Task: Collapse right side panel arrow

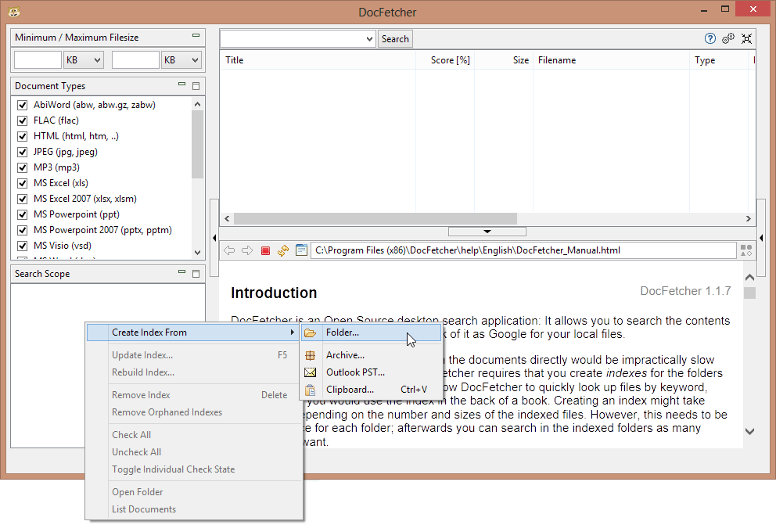Action: pyautogui.click(x=761, y=238)
